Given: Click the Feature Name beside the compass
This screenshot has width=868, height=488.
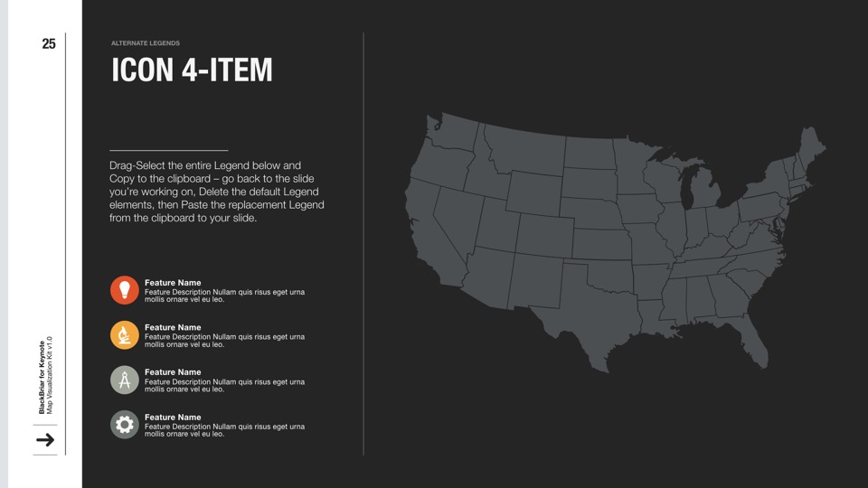Looking at the screenshot, I should click(x=173, y=372).
